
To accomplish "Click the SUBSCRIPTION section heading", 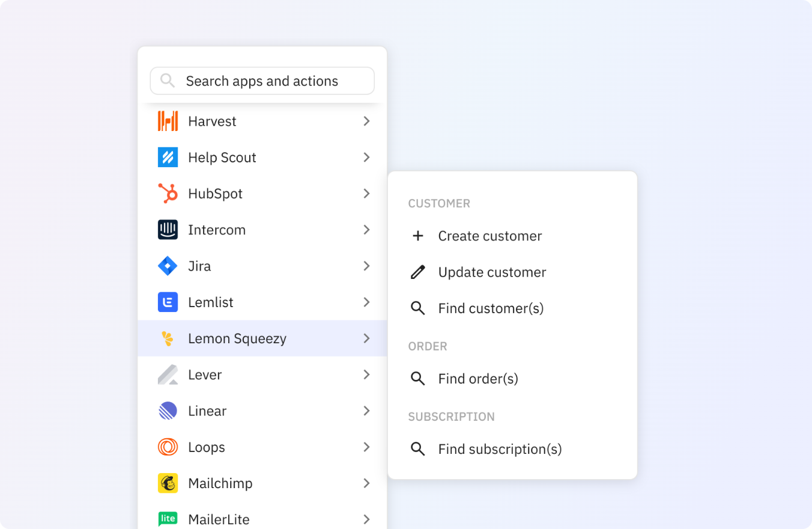I will [x=452, y=417].
